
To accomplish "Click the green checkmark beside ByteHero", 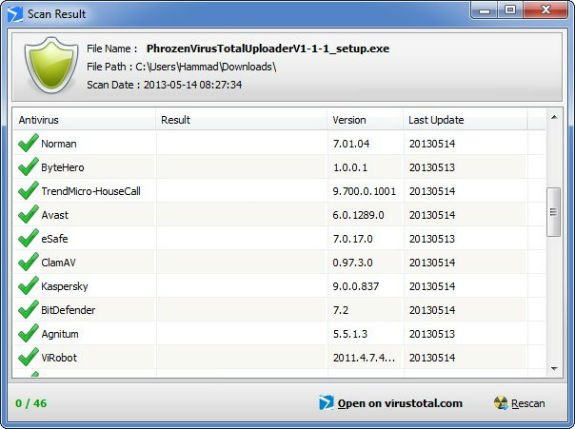I will 28,167.
